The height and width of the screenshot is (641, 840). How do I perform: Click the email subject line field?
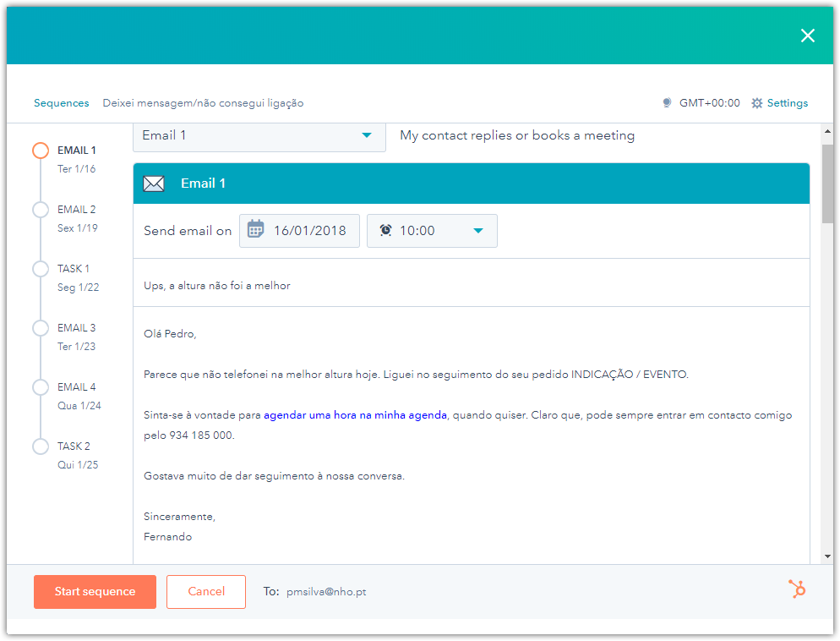[471, 286]
